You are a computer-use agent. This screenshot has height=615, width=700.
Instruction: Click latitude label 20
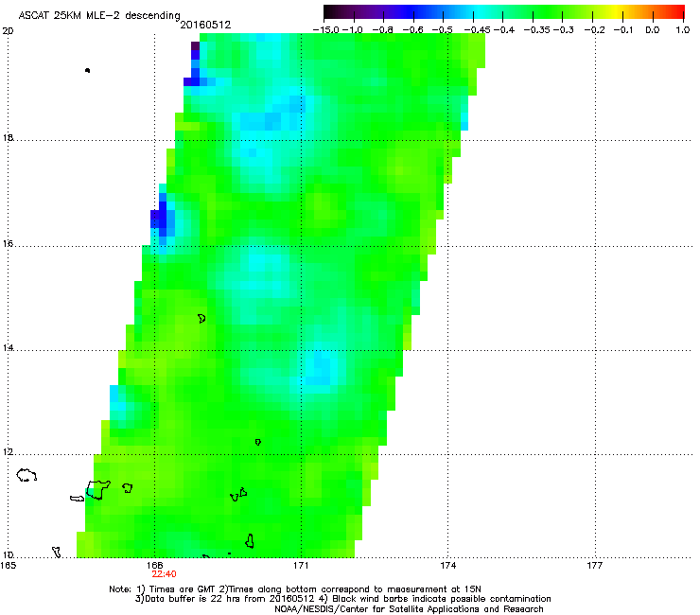click(x=8, y=31)
